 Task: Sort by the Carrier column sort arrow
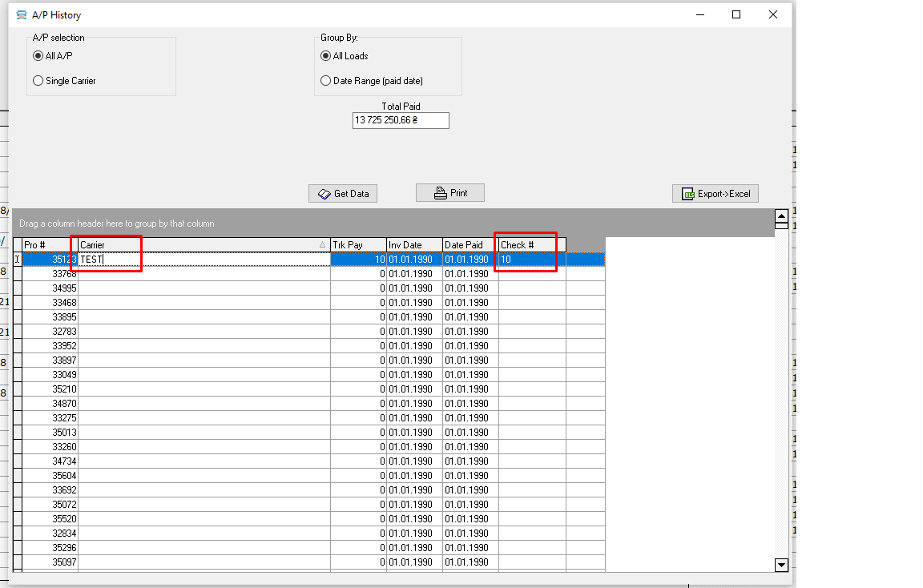point(322,245)
